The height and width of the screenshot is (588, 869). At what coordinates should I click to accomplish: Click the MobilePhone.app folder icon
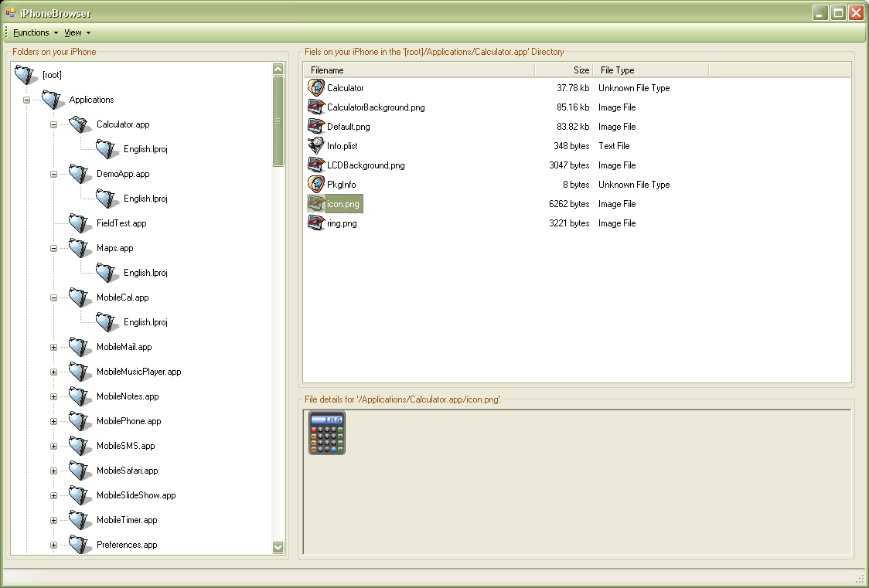[x=80, y=421]
